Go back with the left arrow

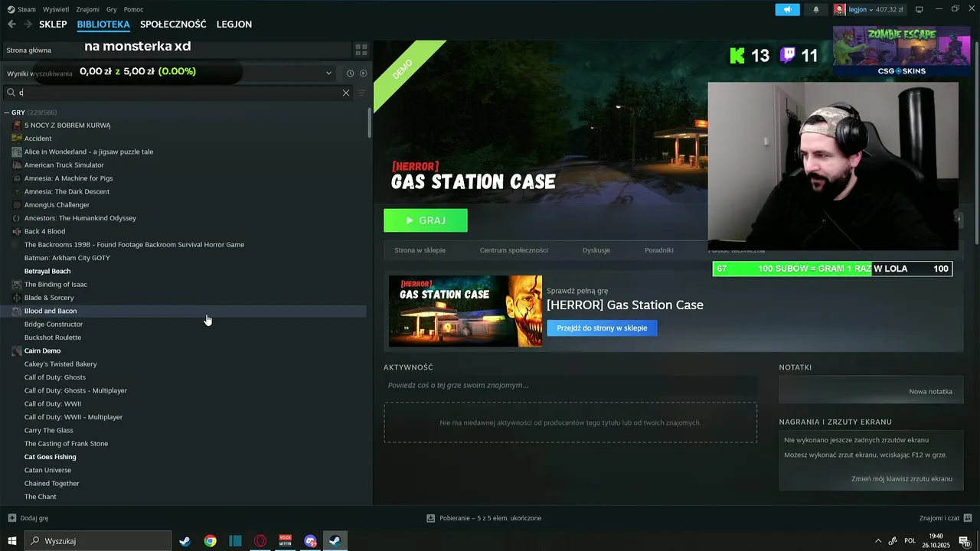point(11,24)
